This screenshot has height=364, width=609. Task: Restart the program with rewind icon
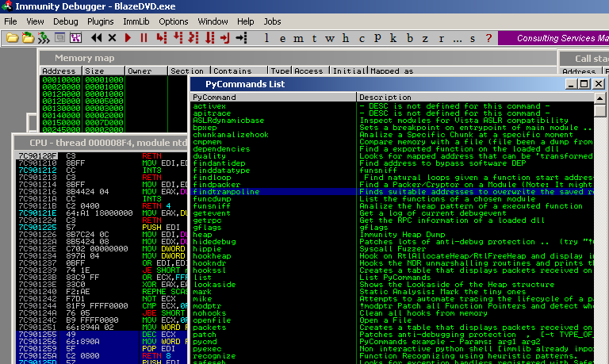pos(97,38)
